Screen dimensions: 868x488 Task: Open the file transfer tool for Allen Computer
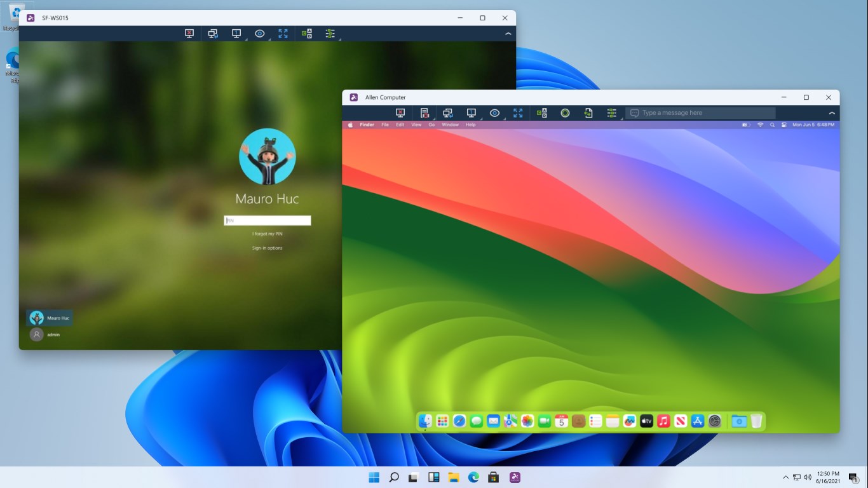(588, 112)
